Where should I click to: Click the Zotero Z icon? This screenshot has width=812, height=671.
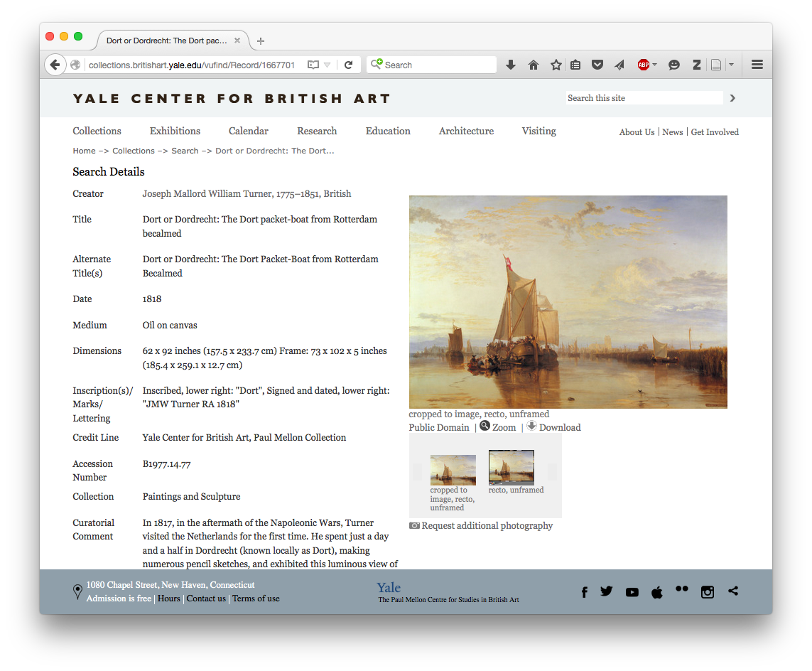pos(696,65)
